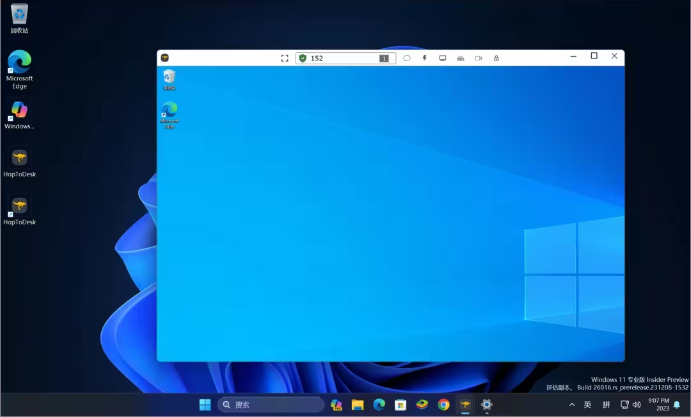
Task: Click the remote ID field showing 152
Action: click(x=342, y=58)
